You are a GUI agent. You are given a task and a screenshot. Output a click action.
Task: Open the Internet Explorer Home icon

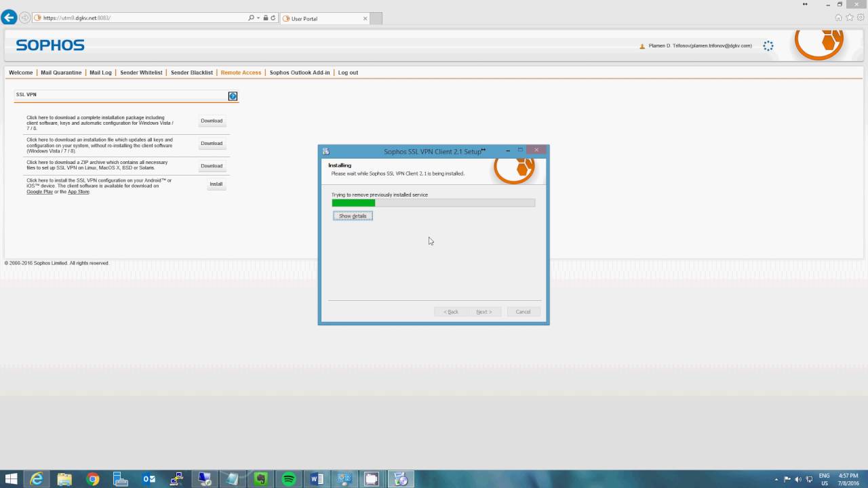[x=839, y=18]
